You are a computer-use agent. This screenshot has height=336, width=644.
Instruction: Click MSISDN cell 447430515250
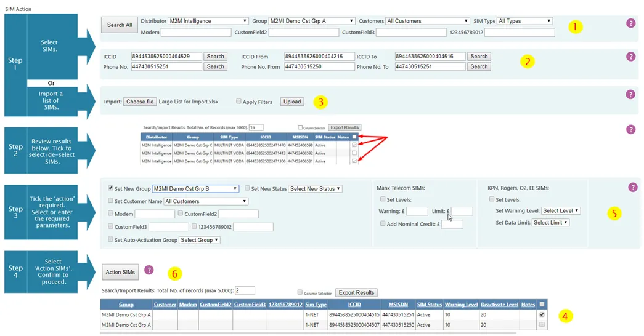pyautogui.click(x=397, y=325)
